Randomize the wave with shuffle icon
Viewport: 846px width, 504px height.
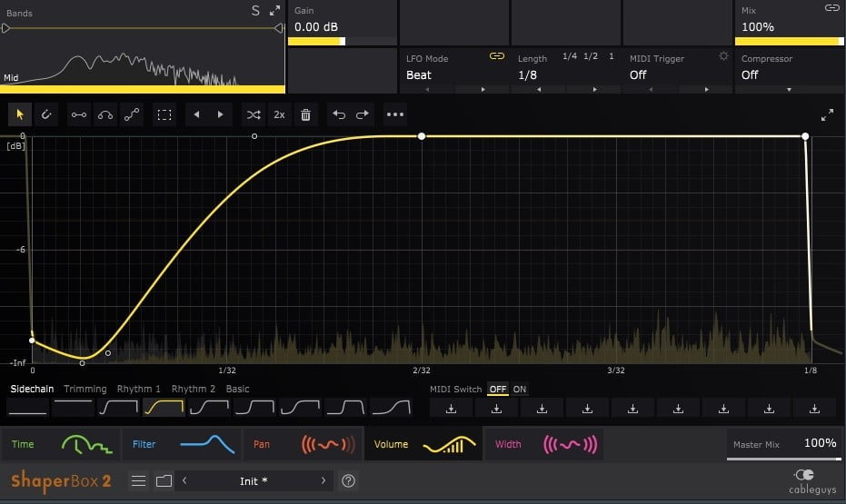[254, 114]
